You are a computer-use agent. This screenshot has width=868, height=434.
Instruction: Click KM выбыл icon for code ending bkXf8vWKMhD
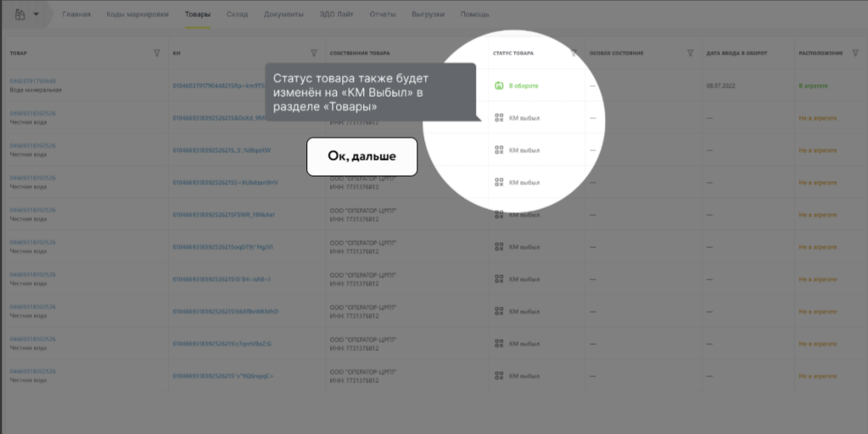tap(499, 311)
